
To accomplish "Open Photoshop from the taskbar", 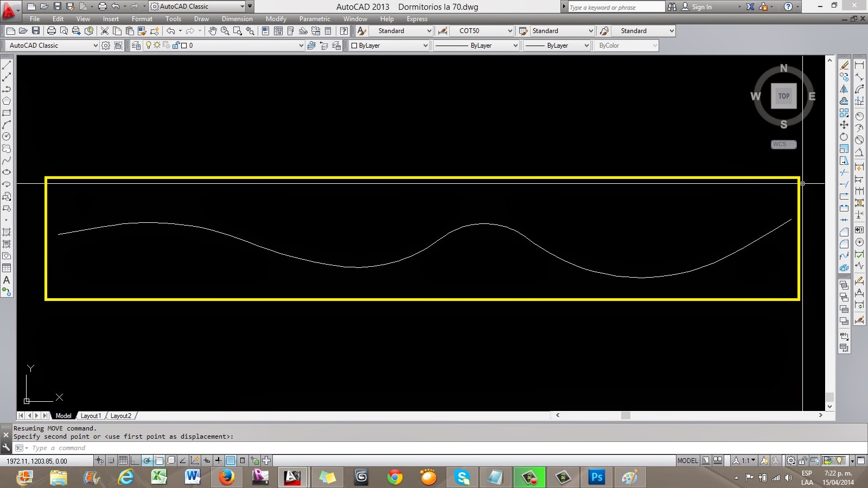I will click(x=596, y=477).
